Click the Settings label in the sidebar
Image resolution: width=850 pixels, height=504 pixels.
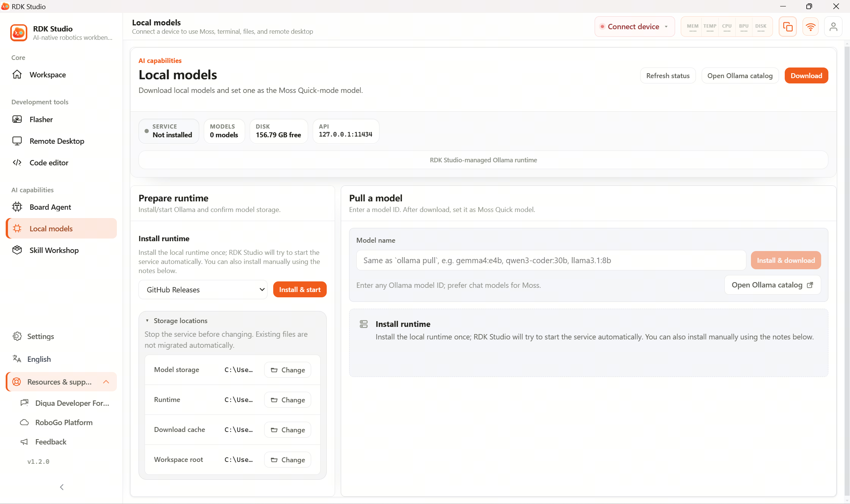(41, 336)
